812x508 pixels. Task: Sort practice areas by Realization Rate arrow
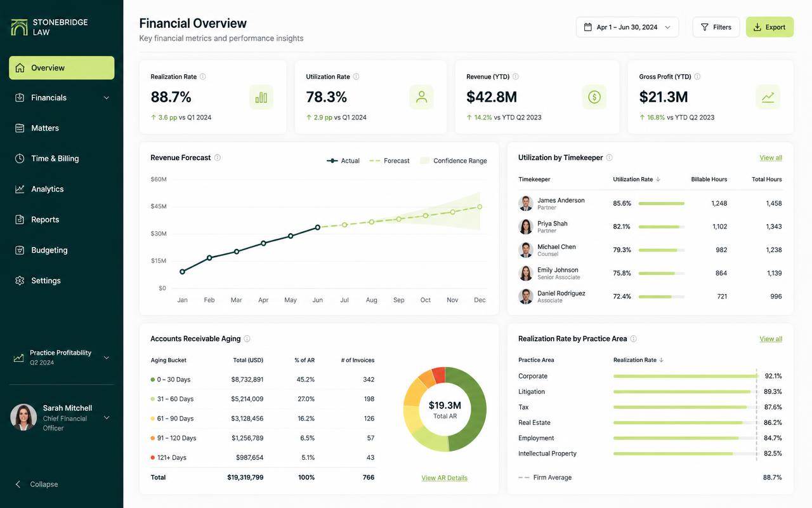pos(662,360)
